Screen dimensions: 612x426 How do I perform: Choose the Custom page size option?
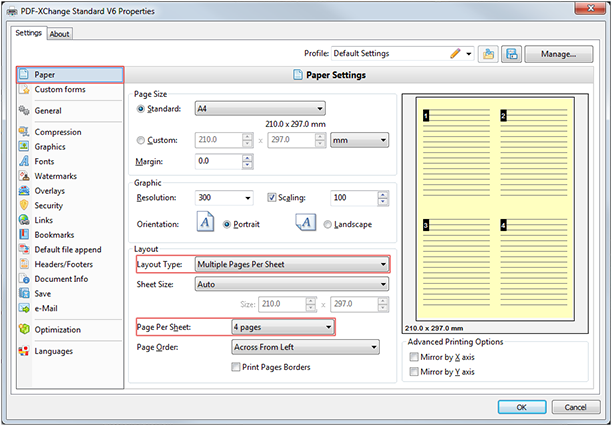click(x=141, y=140)
